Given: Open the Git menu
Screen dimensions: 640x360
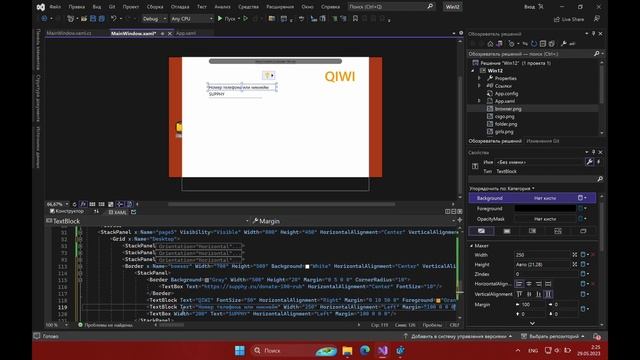Looking at the screenshot, I should coord(112,7).
